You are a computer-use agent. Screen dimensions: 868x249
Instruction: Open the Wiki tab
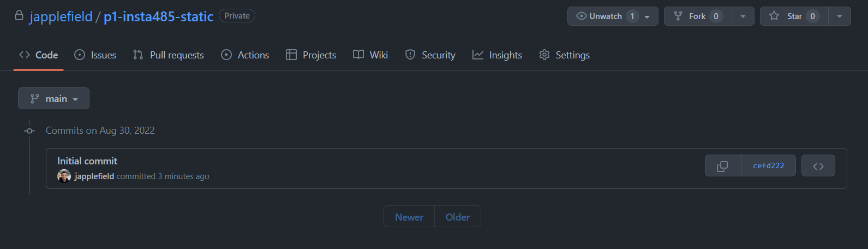pos(370,55)
